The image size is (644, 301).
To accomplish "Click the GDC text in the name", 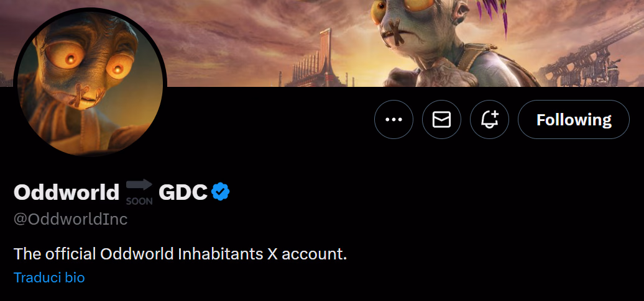I will coord(182,192).
